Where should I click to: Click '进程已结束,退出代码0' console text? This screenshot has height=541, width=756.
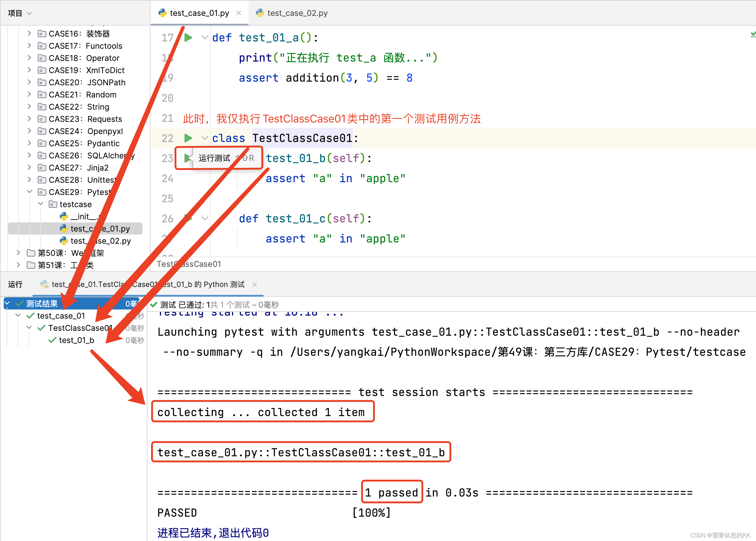213,533
